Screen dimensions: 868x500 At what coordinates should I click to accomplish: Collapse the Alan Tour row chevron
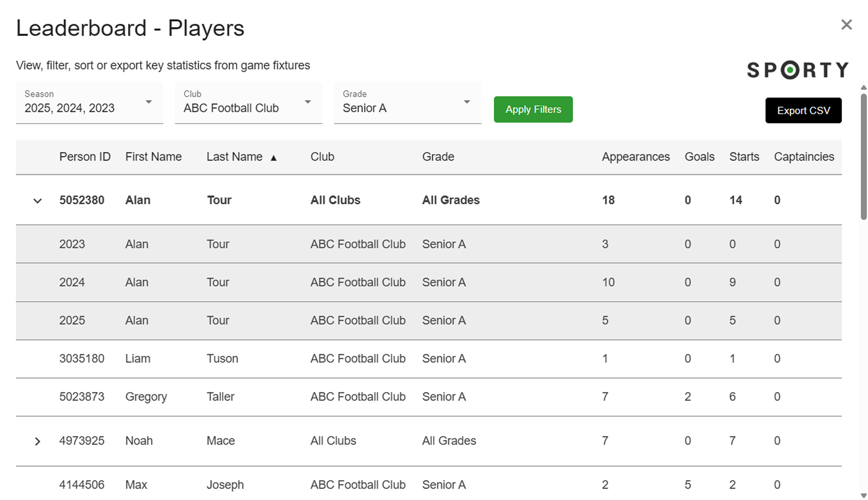point(38,200)
